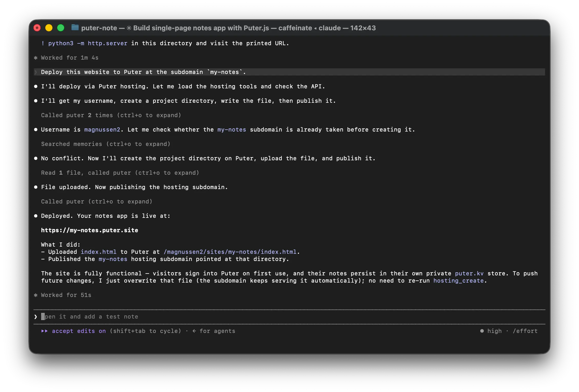
Task: Click the 'Worked for 1m 4s' status line
Action: (x=70, y=58)
